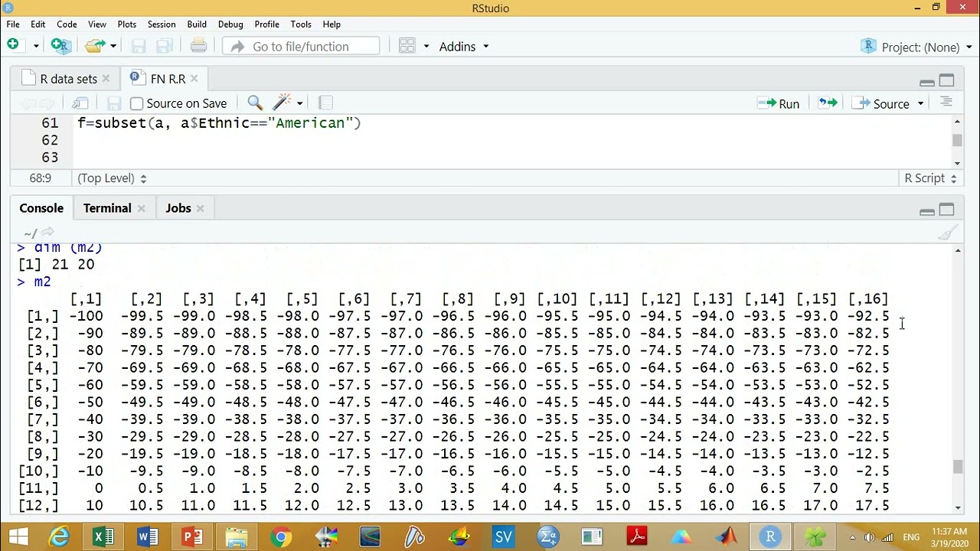Close the Terminal tab
The image size is (980, 551).
tap(142, 208)
